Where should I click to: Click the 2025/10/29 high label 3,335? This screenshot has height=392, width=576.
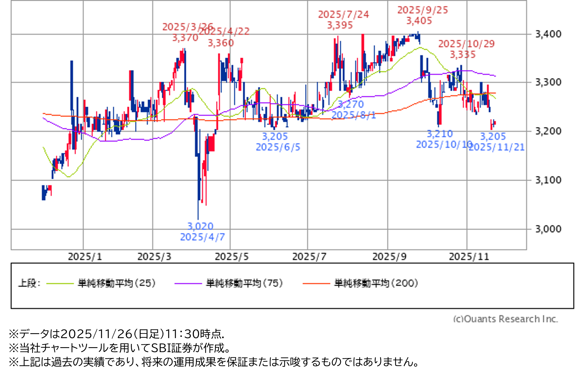462,55
